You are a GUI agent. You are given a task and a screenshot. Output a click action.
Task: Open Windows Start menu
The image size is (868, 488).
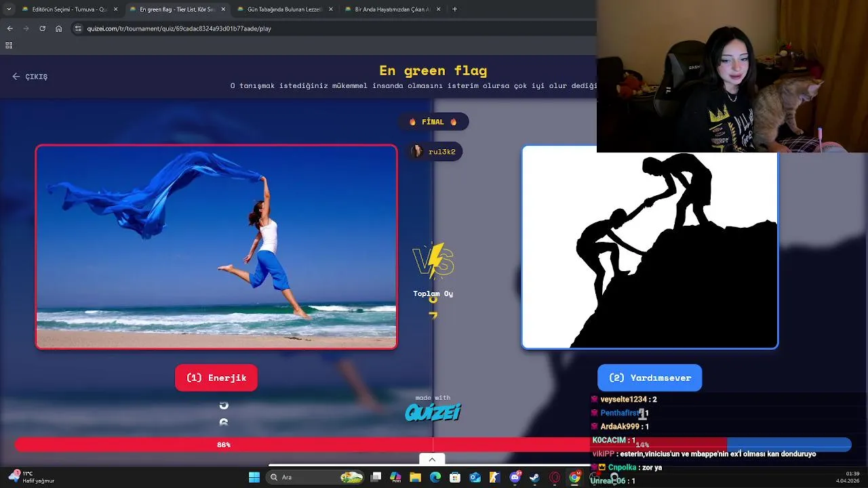pos(254,477)
